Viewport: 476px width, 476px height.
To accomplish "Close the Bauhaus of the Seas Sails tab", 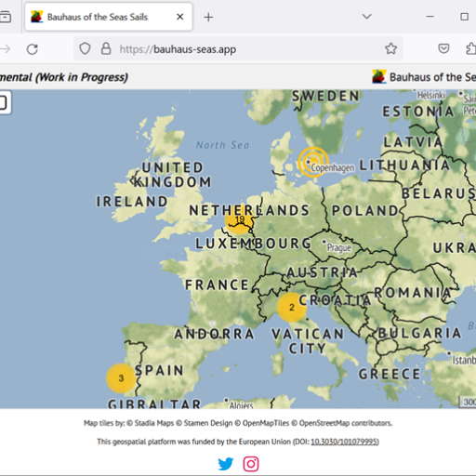I will (x=179, y=17).
